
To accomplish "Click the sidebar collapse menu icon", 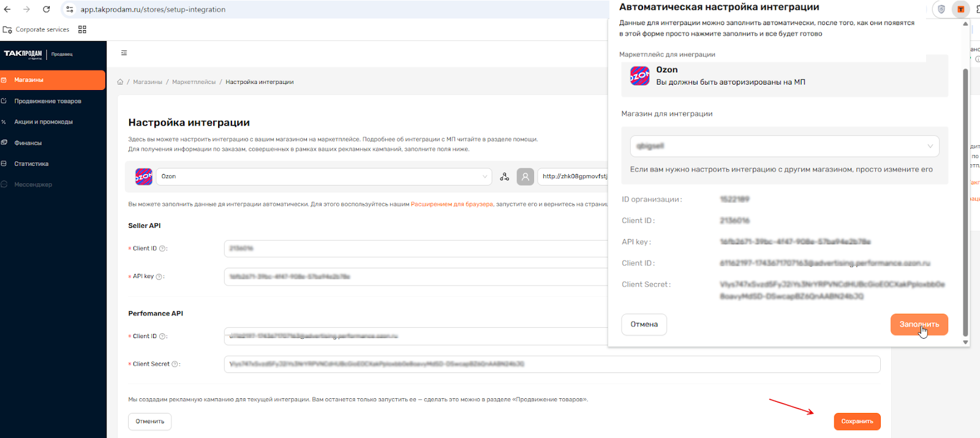I will click(x=124, y=53).
